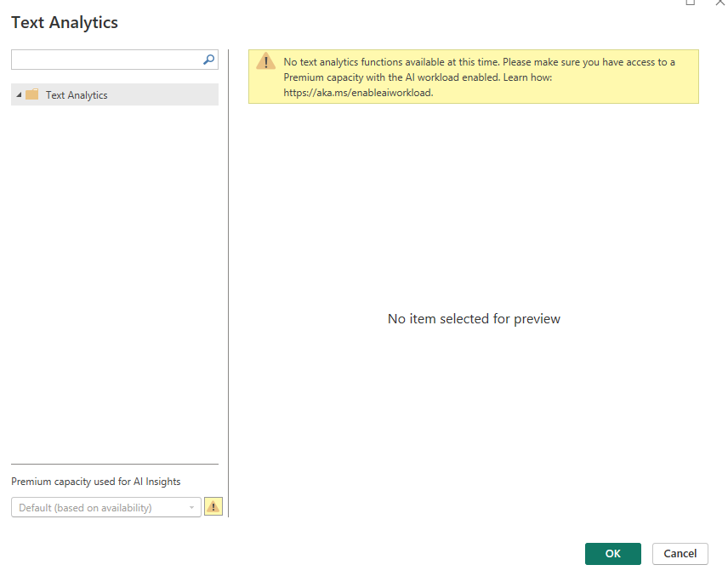Click the Text Analytics dialog title
The image size is (728, 582).
click(x=65, y=22)
